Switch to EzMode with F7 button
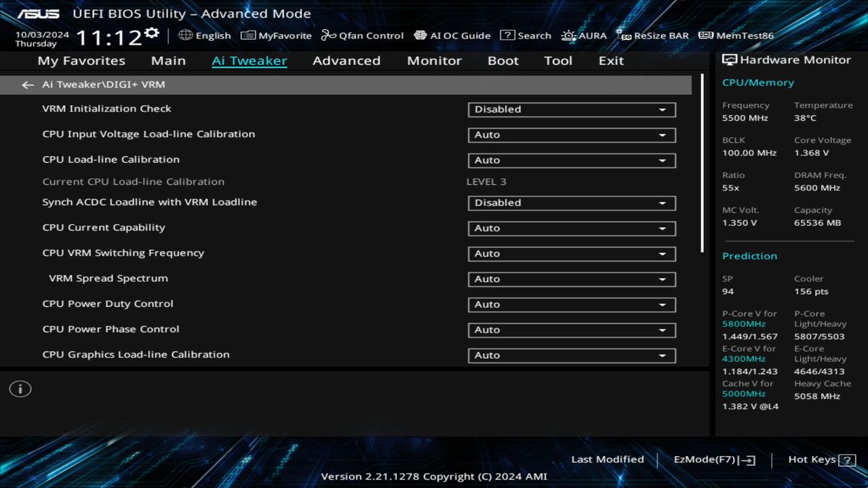This screenshot has width=868, height=488. (x=713, y=459)
